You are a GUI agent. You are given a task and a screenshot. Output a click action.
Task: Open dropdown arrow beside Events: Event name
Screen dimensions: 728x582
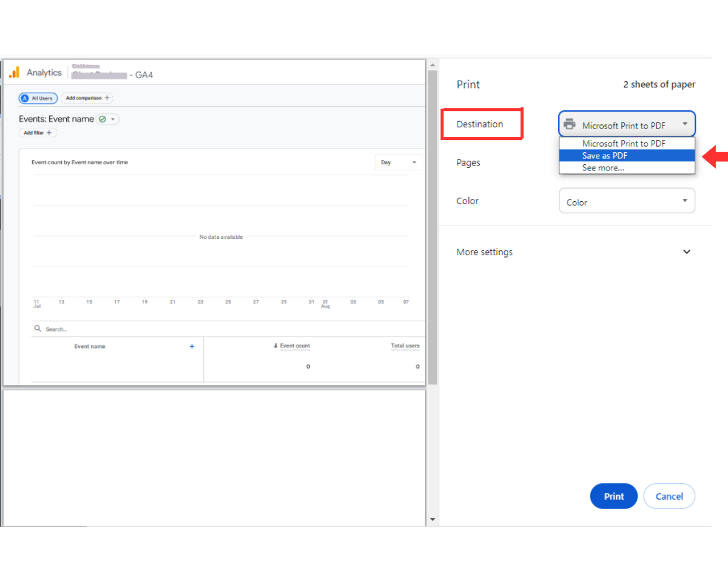pyautogui.click(x=113, y=119)
